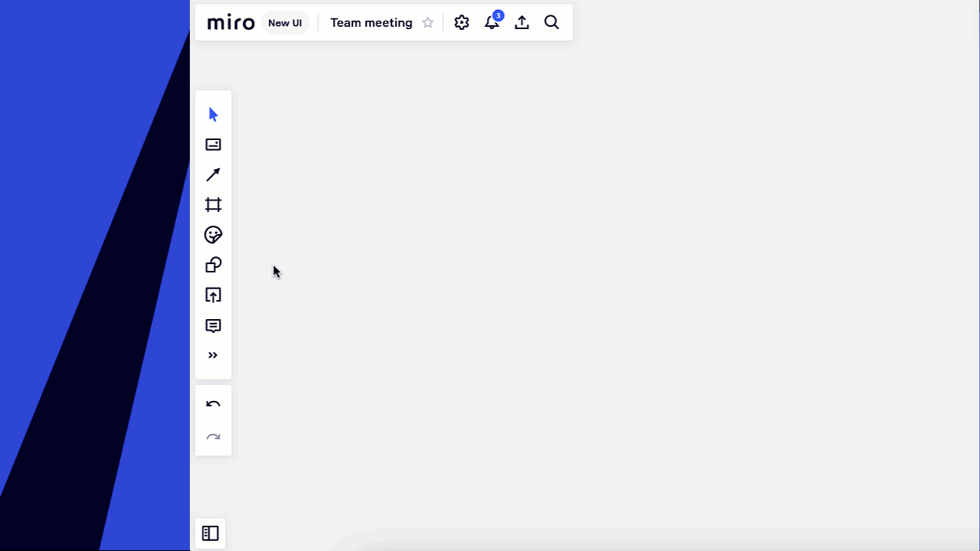Toggle the frames panel at bottom left
The width and height of the screenshot is (980, 551).
210,533
